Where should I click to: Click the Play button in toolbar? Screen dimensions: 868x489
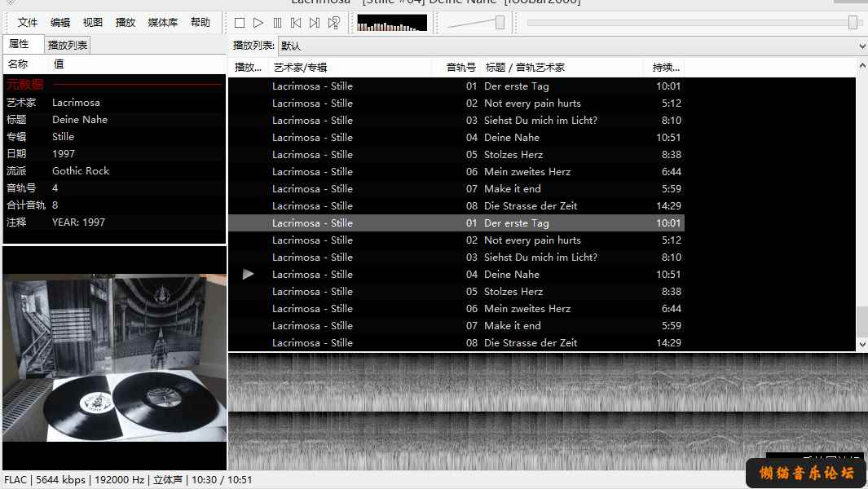click(x=258, y=23)
